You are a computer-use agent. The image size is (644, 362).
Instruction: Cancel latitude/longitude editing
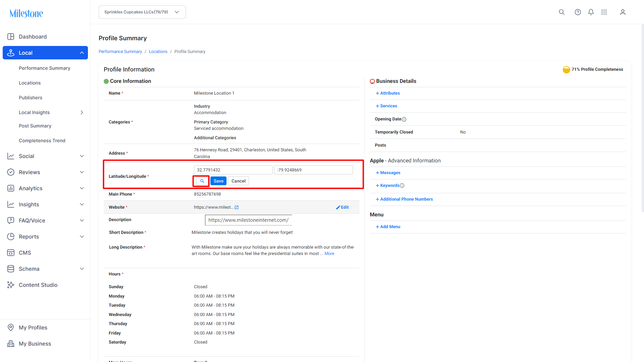(238, 181)
